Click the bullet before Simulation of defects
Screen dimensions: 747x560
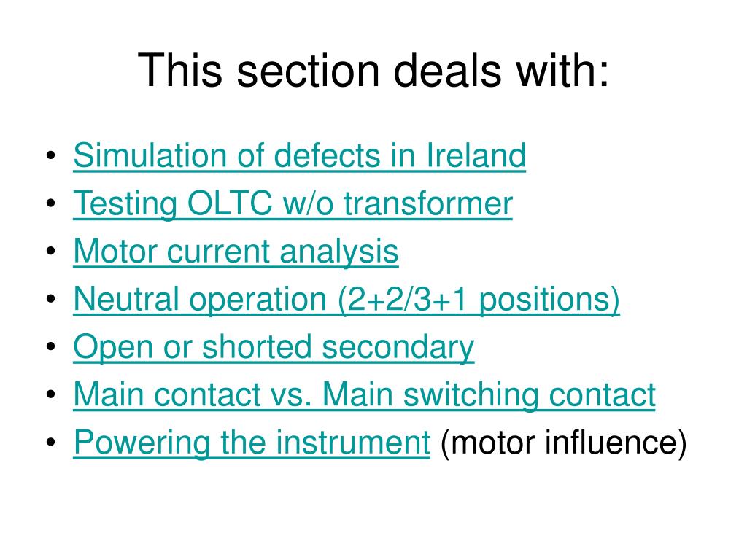(51, 155)
